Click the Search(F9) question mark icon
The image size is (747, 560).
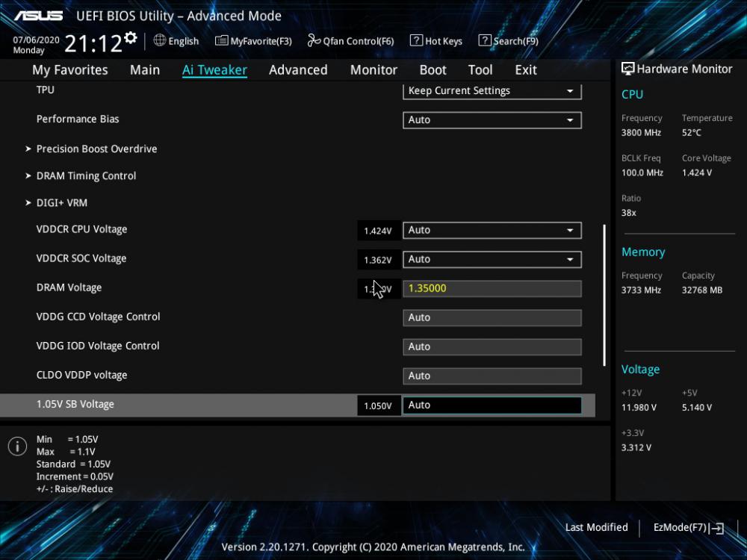click(x=485, y=40)
